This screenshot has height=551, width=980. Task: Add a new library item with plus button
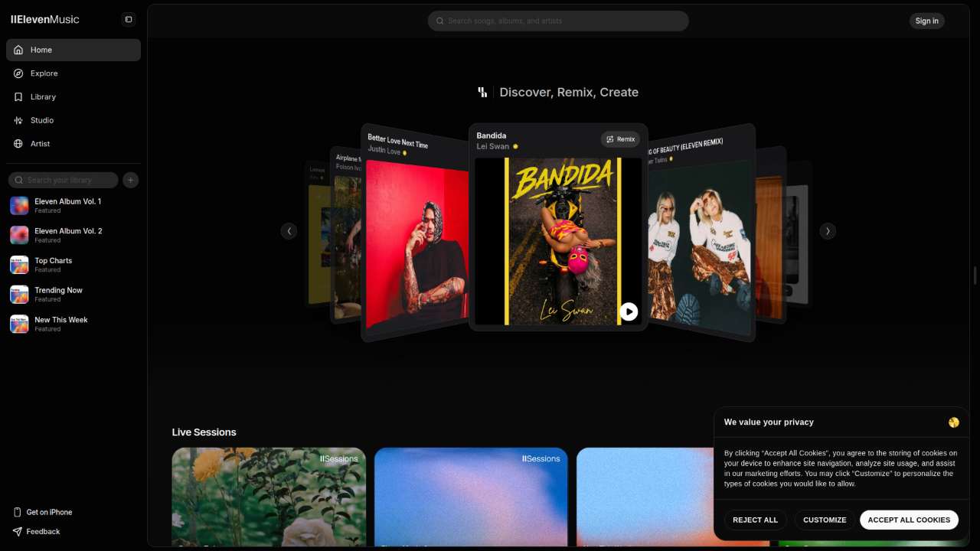[131, 180]
